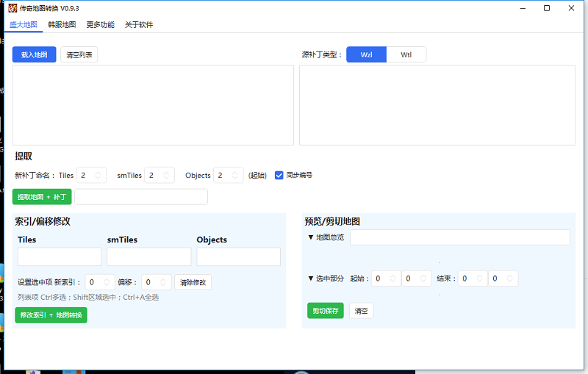
Task: Click the Objects index list box
Action: [x=238, y=256]
